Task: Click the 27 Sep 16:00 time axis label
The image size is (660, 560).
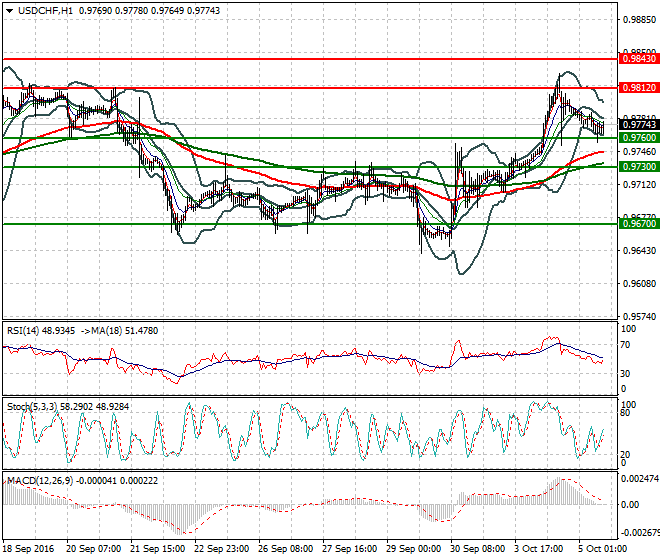Action: 349,549
